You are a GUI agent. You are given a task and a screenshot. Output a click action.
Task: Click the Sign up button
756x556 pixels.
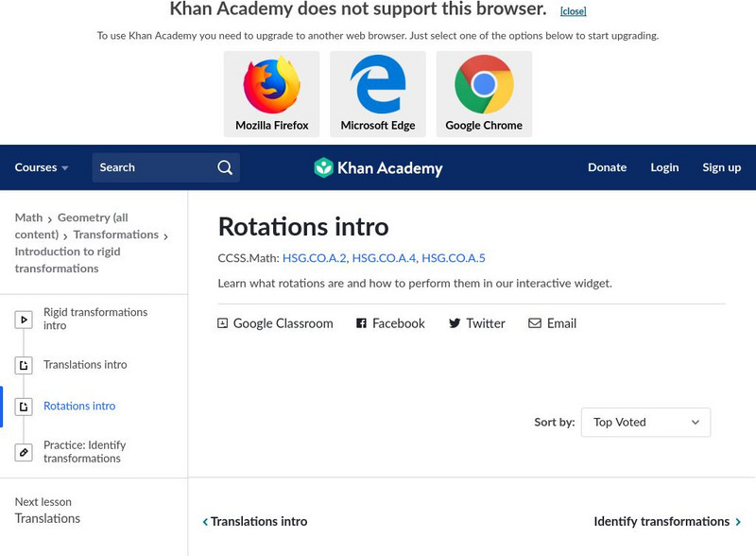click(721, 167)
